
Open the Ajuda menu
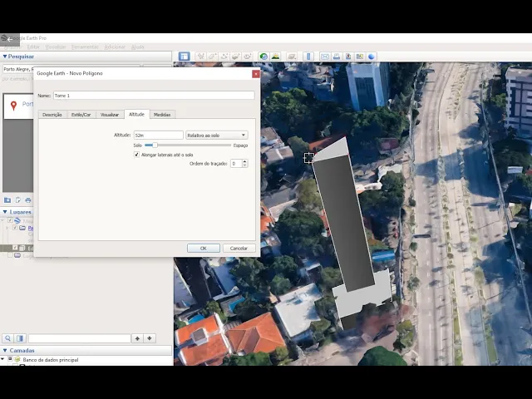pyautogui.click(x=138, y=47)
